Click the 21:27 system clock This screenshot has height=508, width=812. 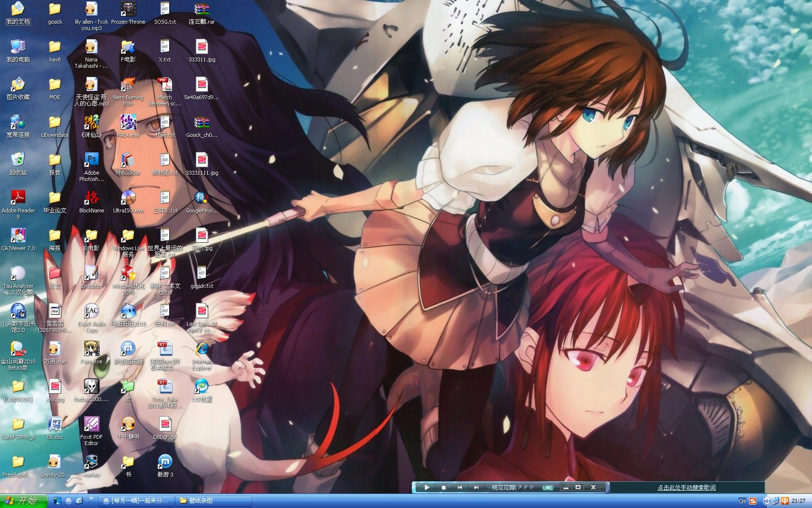[798, 501]
